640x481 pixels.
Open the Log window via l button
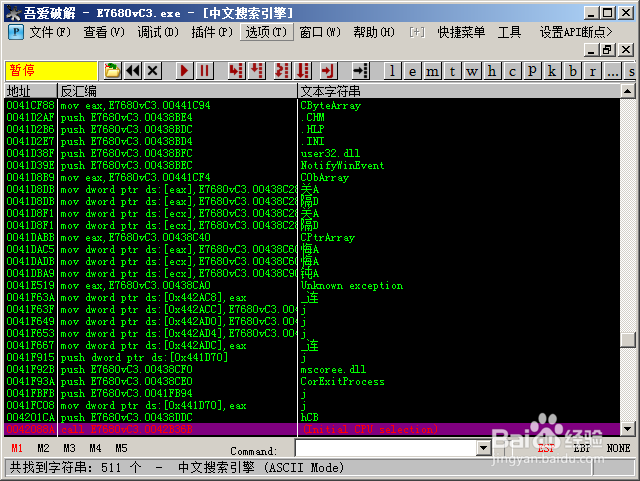[x=393, y=71]
